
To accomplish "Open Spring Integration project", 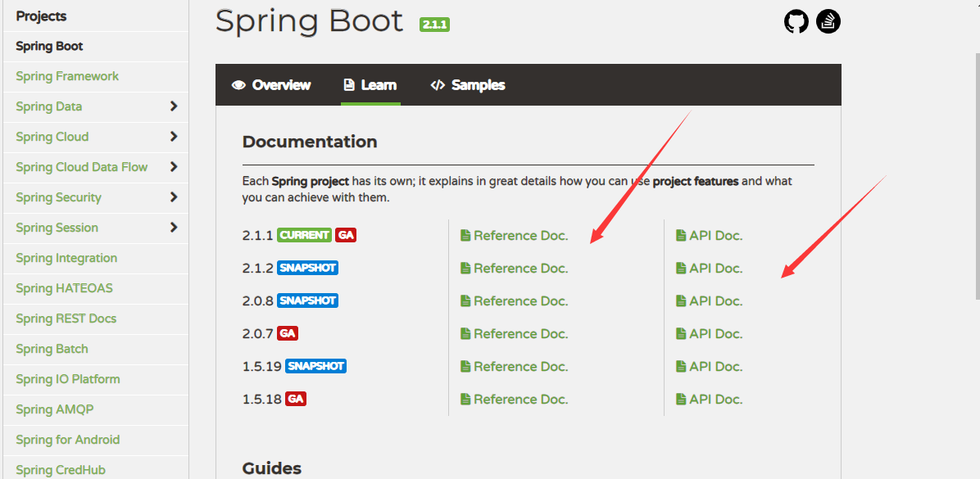I will click(66, 258).
